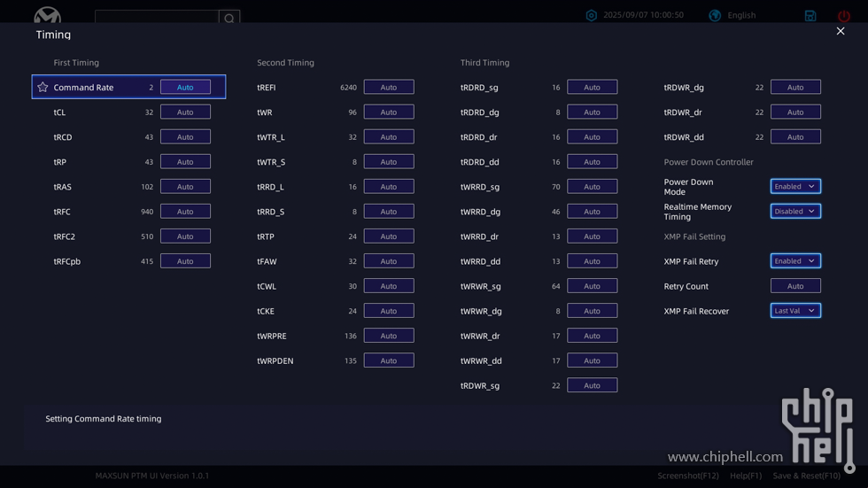Click the Auto field for tWRRD_sg
868x488 pixels.
pyautogui.click(x=593, y=187)
